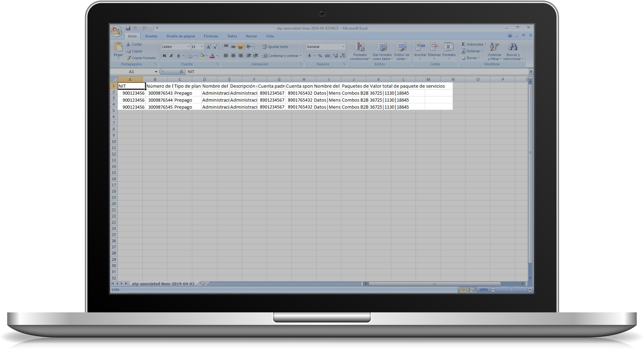This screenshot has height=350, width=644.
Task: Activate Copiar formato painter
Action: click(x=141, y=58)
